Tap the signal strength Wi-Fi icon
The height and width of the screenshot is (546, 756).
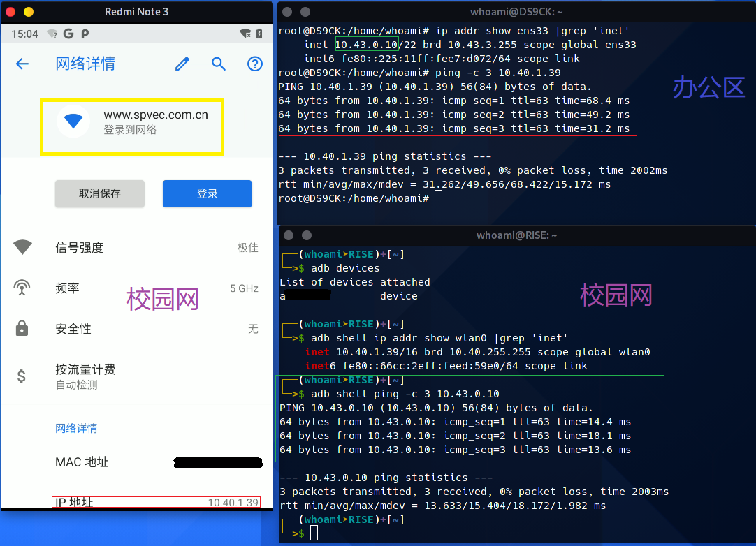click(22, 247)
